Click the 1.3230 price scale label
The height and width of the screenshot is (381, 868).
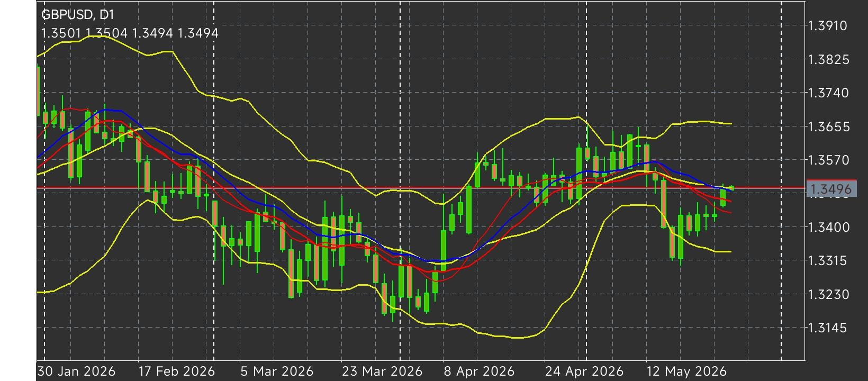(x=829, y=294)
